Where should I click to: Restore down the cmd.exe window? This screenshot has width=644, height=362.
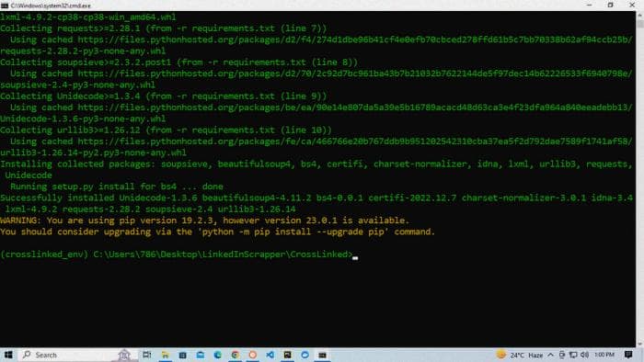610,6
